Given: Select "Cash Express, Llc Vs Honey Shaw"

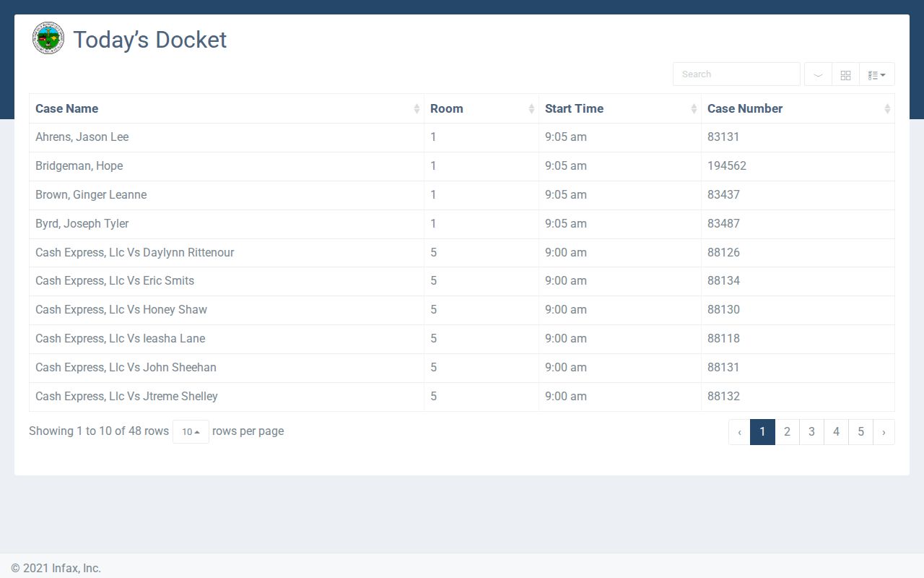Looking at the screenshot, I should tap(121, 310).
